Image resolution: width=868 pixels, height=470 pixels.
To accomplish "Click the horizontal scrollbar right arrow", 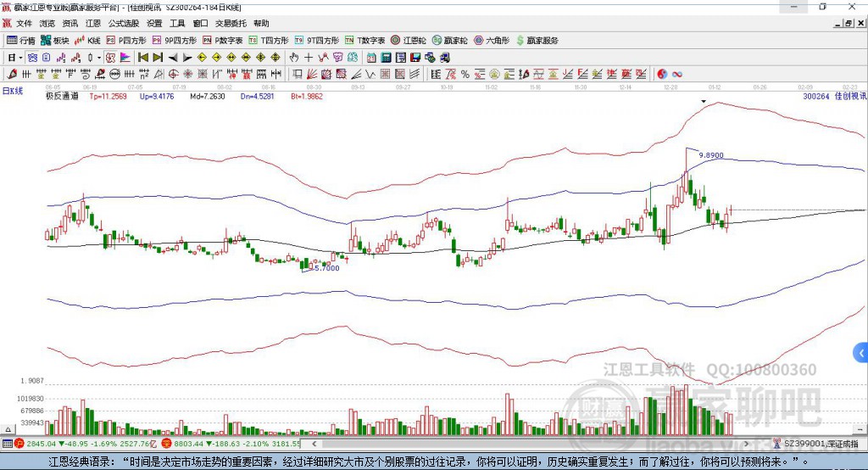I will (x=746, y=444).
